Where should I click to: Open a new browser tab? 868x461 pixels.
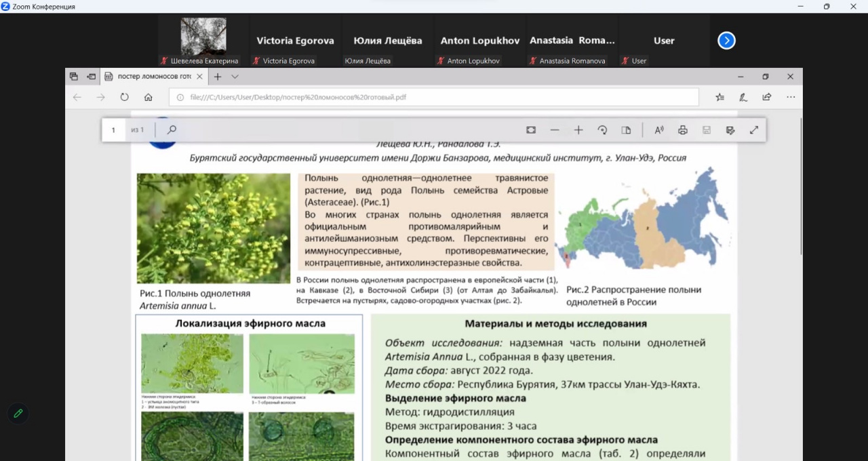click(218, 77)
